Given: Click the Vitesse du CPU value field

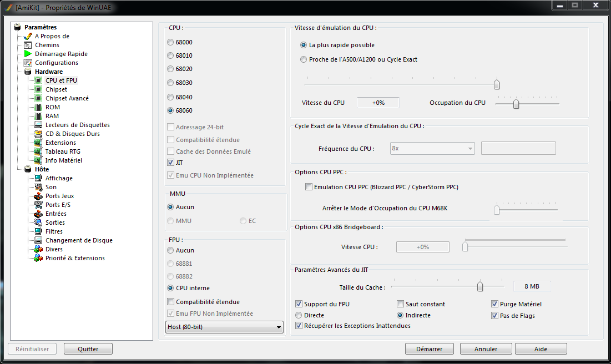Looking at the screenshot, I should click(378, 103).
